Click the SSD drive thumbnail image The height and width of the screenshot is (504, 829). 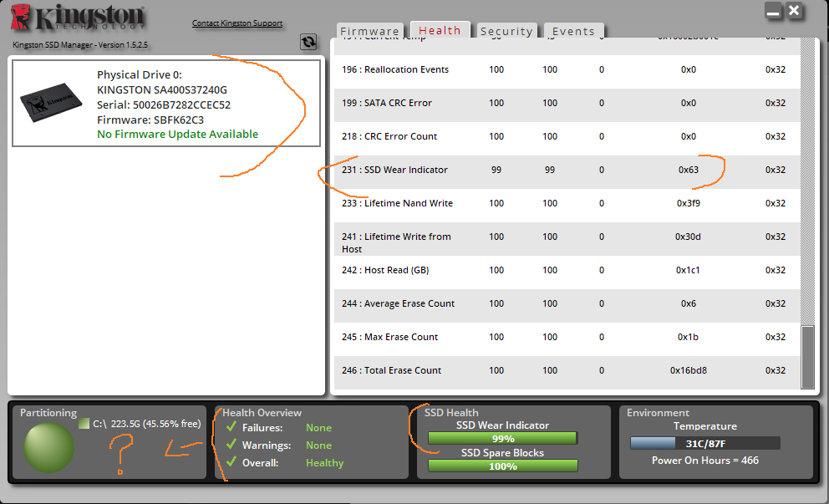51,102
